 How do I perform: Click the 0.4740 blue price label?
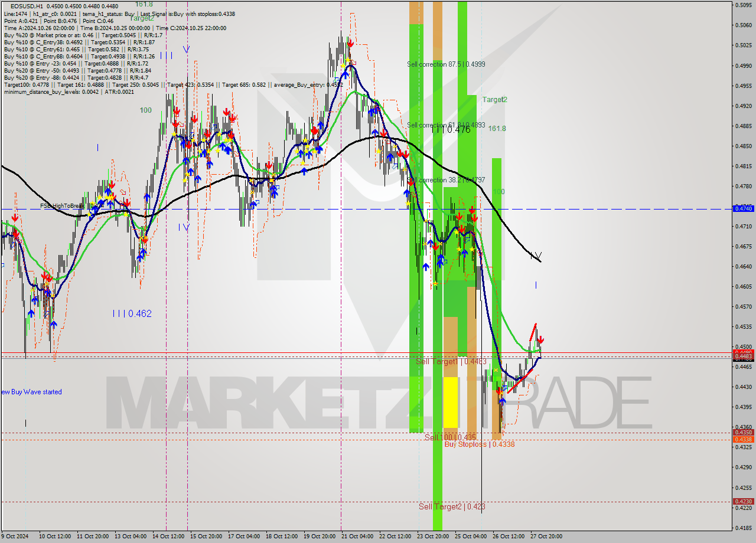click(x=742, y=209)
